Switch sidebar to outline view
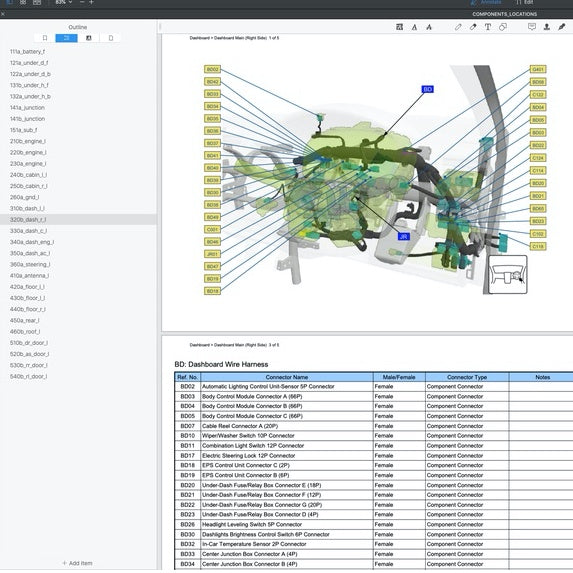The width and height of the screenshot is (573, 573). click(x=67, y=38)
